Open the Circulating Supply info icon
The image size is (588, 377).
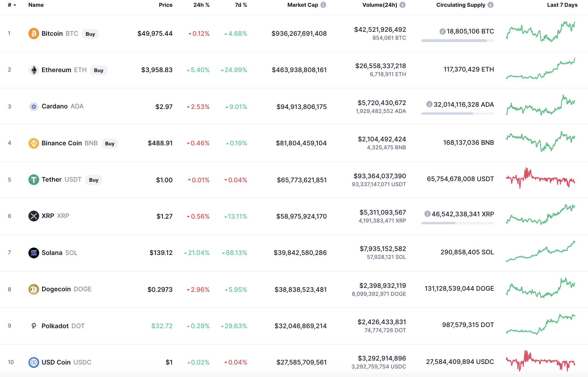(491, 5)
